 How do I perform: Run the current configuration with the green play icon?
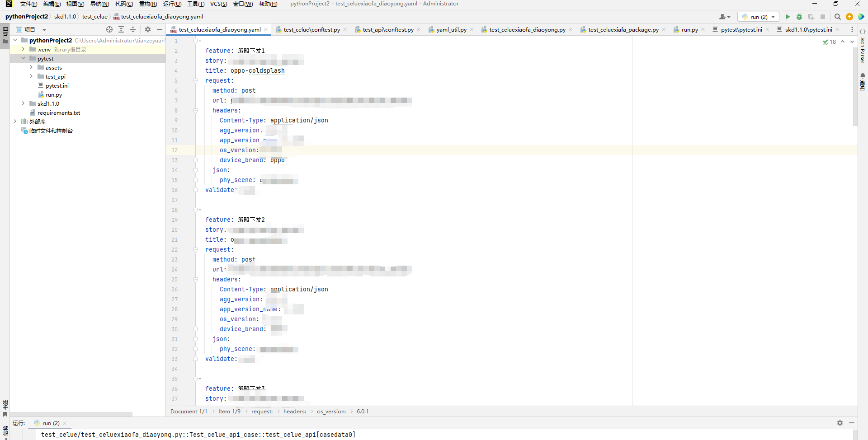pos(788,17)
